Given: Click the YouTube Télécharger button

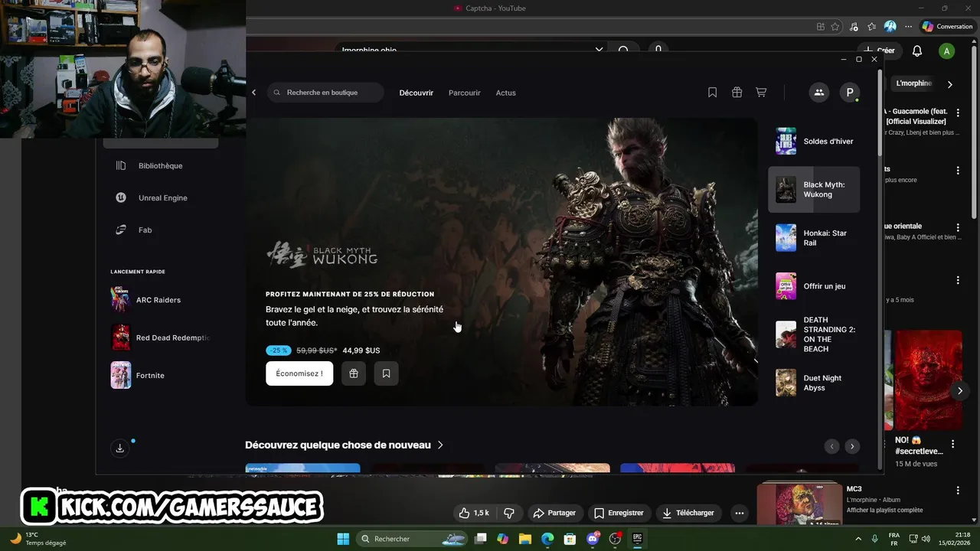Looking at the screenshot, I should pos(688,513).
